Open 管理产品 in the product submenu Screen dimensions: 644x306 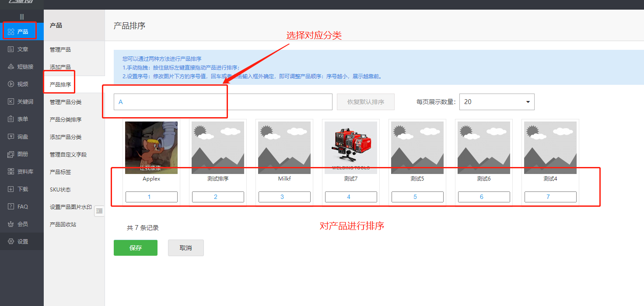[60, 49]
